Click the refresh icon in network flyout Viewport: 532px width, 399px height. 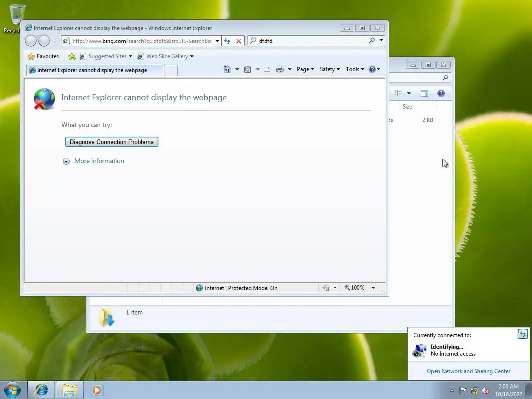[522, 334]
